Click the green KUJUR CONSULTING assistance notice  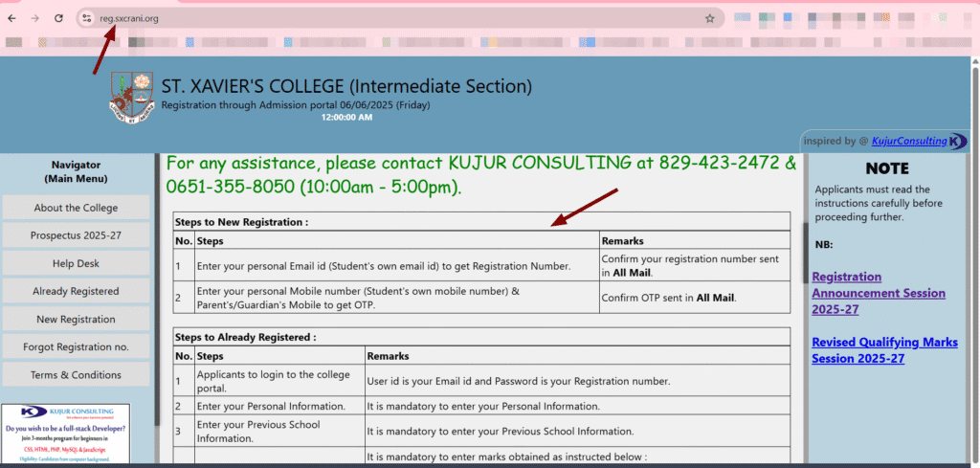[x=481, y=175]
